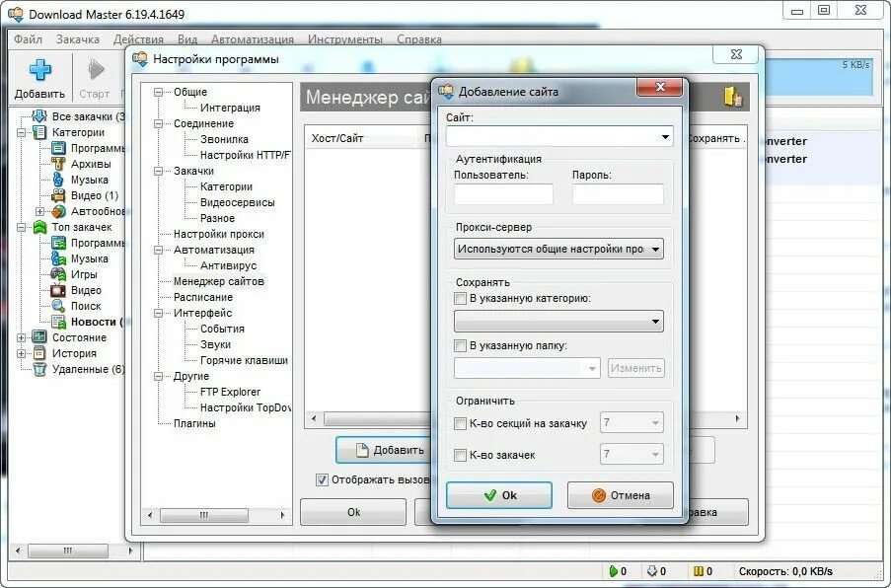The image size is (891, 588).
Task: Open the Поиск magnifier icon
Action: [58, 306]
